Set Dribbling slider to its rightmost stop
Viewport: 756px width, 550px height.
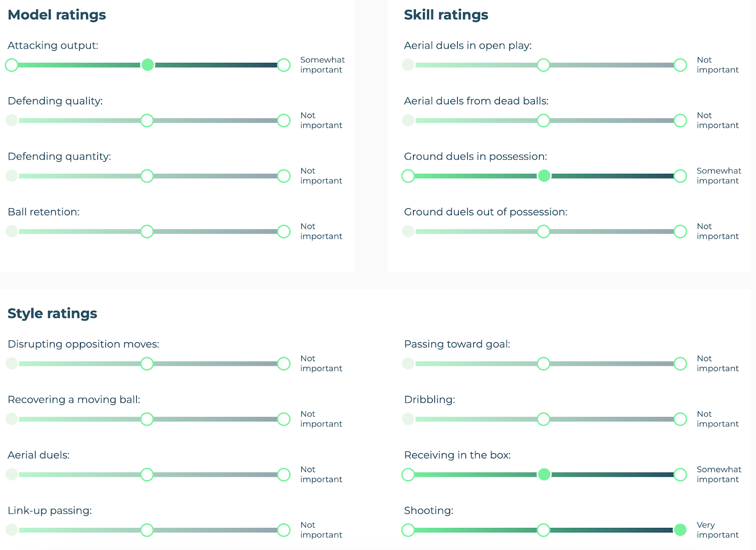[680, 419]
